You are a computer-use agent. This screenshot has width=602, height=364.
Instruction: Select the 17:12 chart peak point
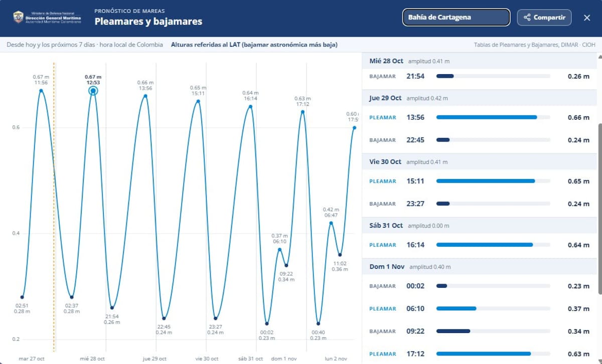(303, 112)
